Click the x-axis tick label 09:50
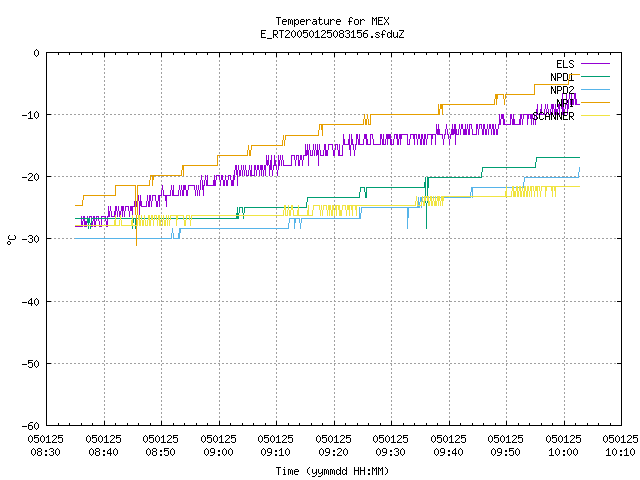 point(506,452)
